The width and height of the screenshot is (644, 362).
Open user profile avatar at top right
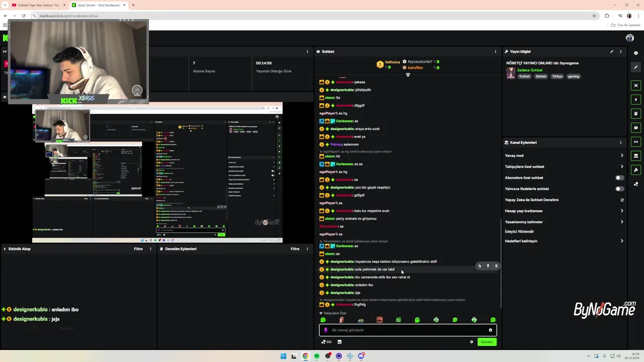[x=629, y=38]
